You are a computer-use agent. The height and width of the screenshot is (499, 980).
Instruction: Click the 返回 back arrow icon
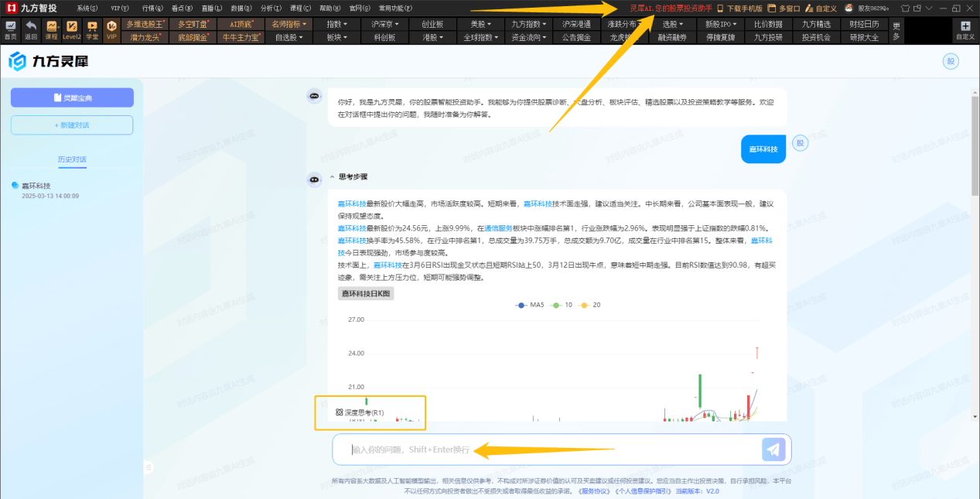31,30
